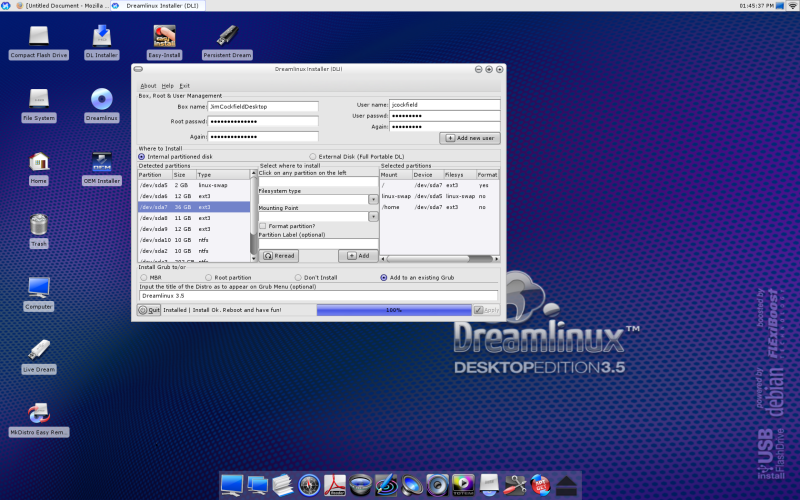Select Don't Install Grub option
The width and height of the screenshot is (800, 500).
(298, 278)
